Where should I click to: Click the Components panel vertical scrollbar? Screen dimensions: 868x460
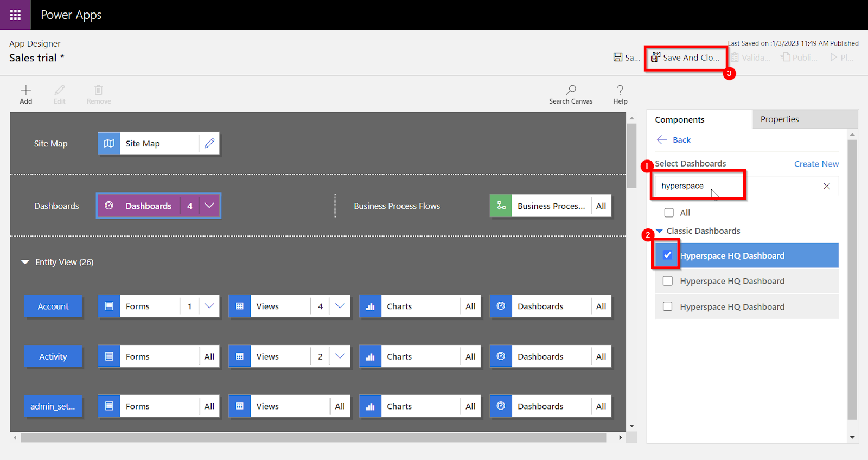852,279
